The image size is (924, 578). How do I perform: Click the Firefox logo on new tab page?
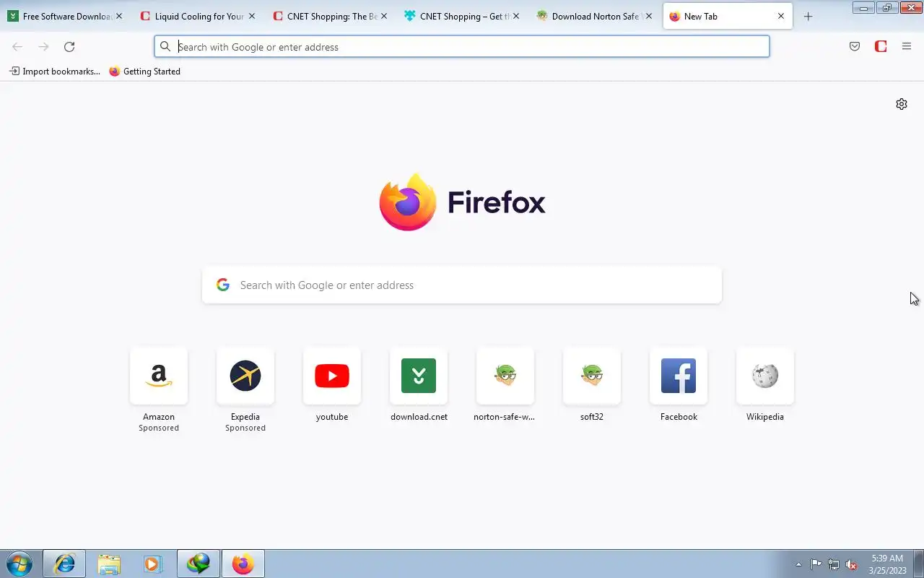tap(408, 202)
